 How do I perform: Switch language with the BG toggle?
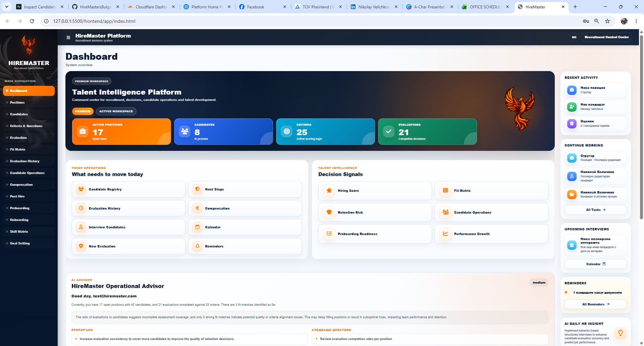574,37
